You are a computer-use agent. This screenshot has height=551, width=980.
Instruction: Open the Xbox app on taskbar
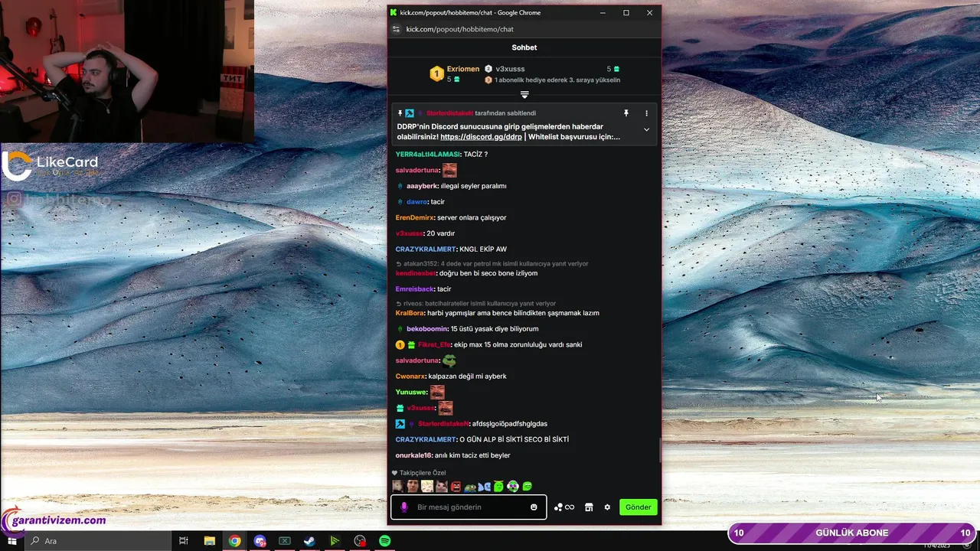click(285, 541)
